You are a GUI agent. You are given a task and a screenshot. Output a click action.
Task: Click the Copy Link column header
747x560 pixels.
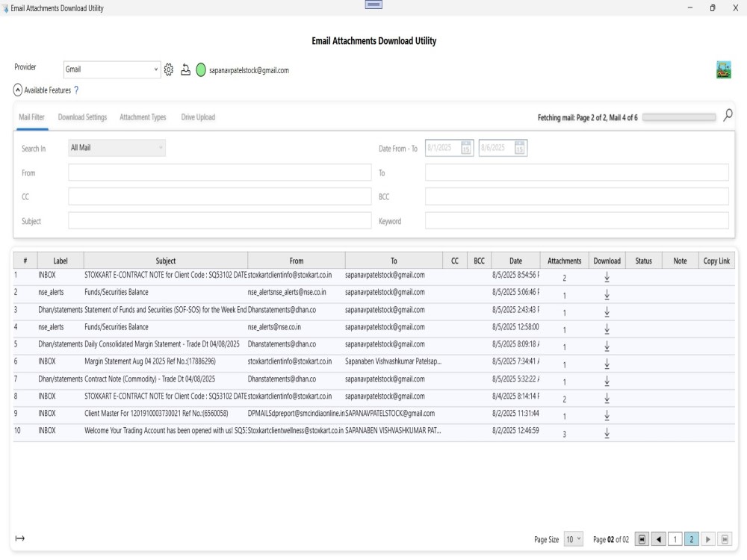click(x=716, y=261)
